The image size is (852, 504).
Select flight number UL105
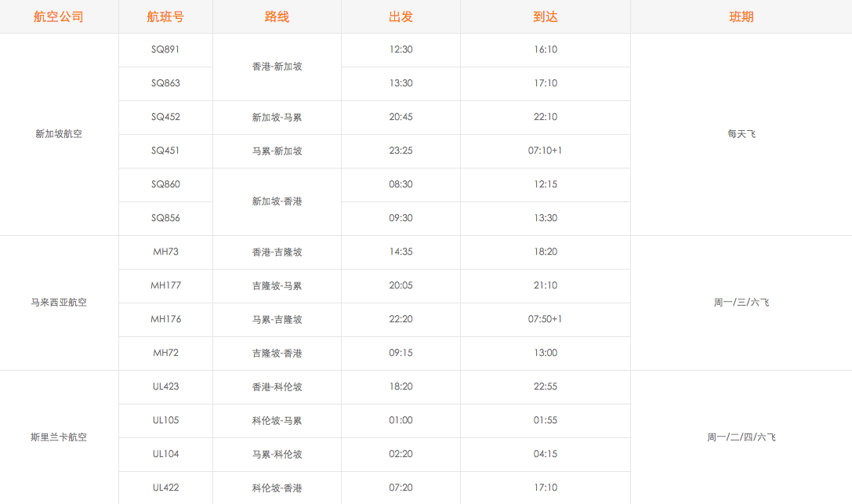[x=165, y=420]
